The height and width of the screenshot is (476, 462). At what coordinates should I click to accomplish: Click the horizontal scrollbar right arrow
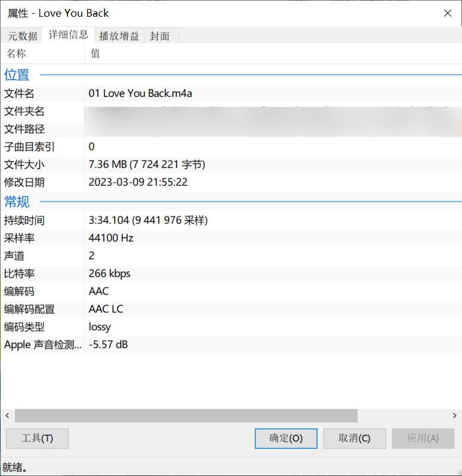coord(455,416)
